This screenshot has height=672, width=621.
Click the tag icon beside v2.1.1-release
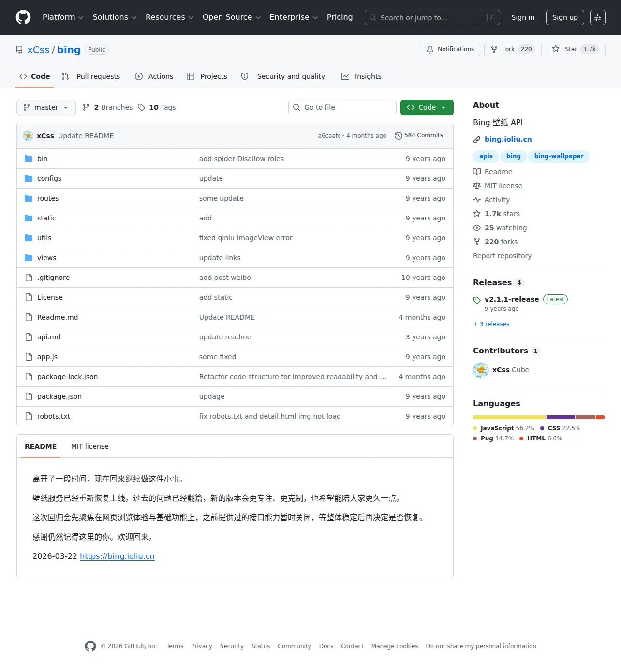pos(477,300)
